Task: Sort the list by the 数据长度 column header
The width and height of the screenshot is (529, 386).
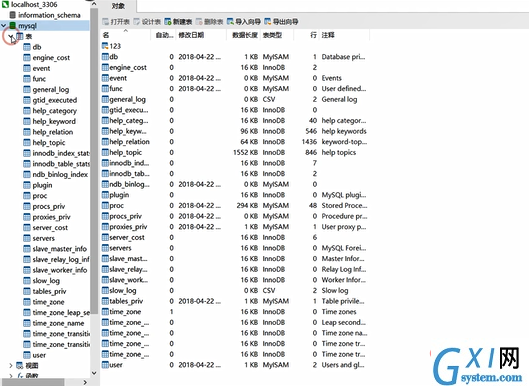Action: [243, 35]
